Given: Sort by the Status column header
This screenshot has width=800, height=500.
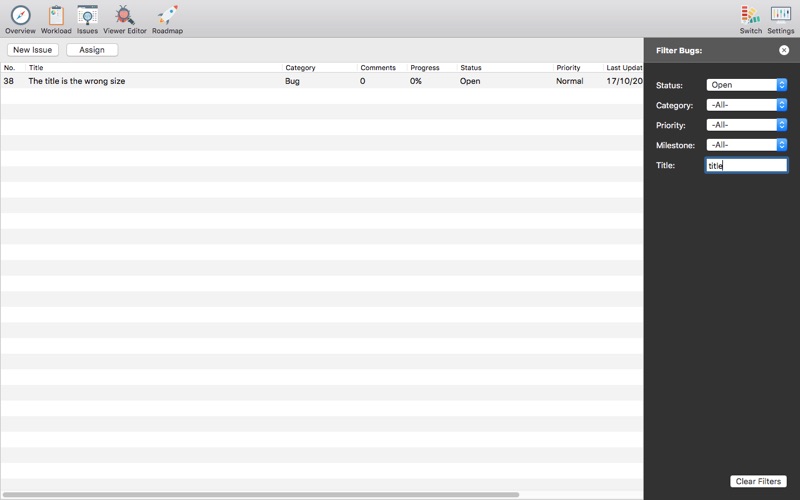Looking at the screenshot, I should pyautogui.click(x=505, y=67).
